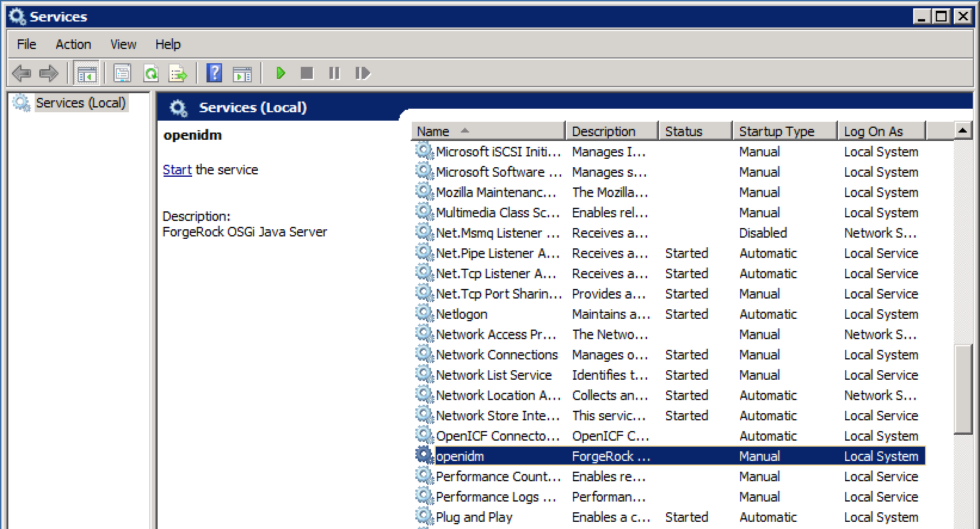Select the Multimedia Class Sc... service icon
The image size is (980, 529).
424,212
